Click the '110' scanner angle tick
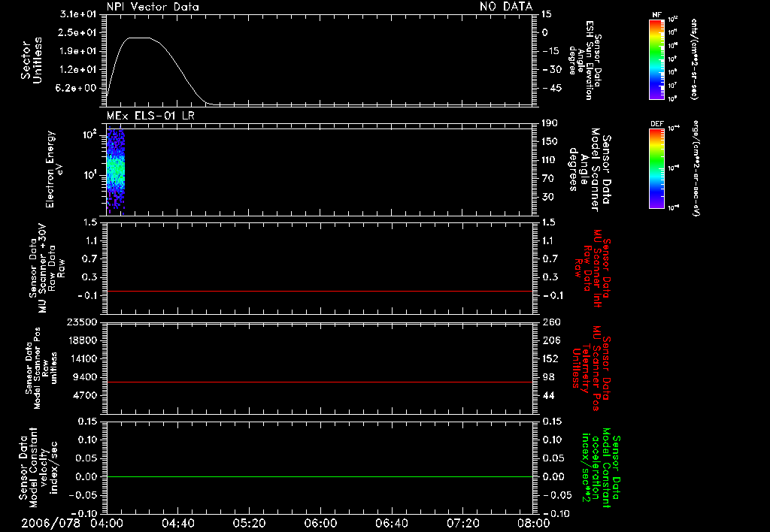This screenshot has height=532, width=770. (550, 160)
